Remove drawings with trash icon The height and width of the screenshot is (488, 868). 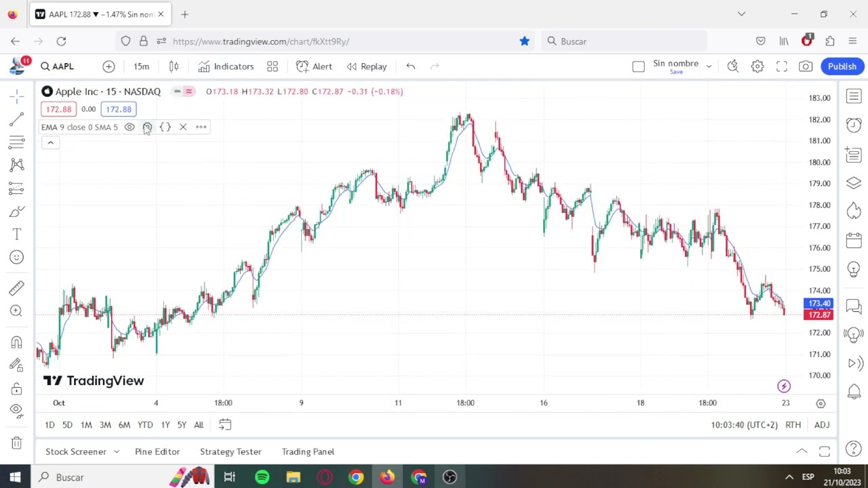point(16,443)
